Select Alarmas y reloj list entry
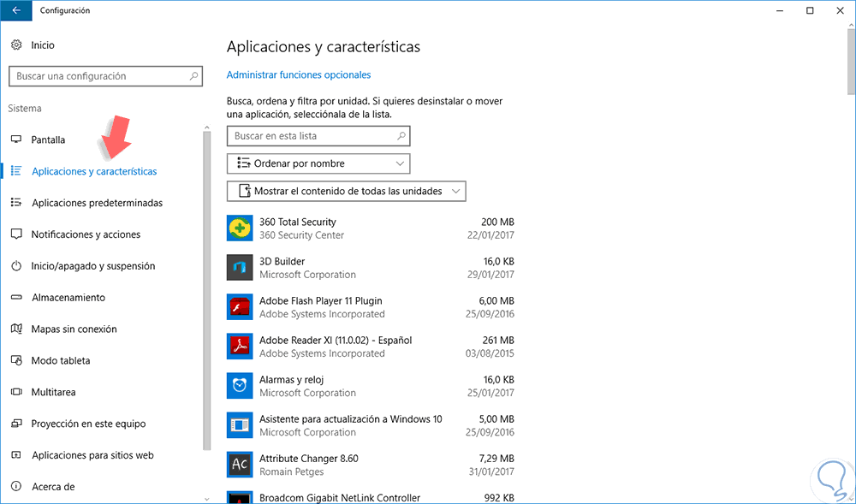 tap(370, 386)
